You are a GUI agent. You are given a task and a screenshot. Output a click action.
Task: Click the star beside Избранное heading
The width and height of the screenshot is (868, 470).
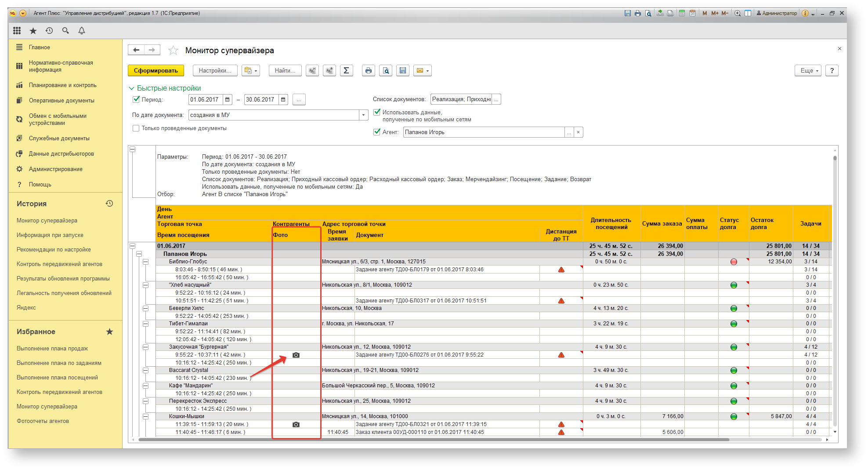[x=109, y=332]
